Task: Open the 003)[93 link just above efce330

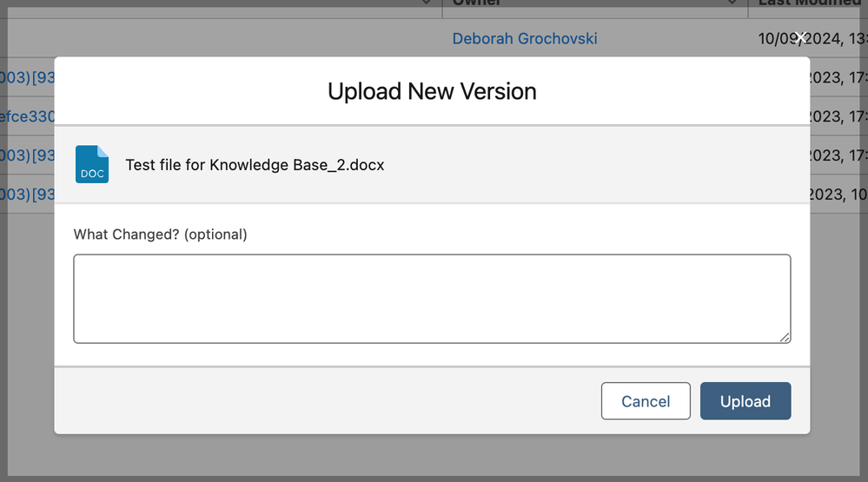Action: (27, 77)
